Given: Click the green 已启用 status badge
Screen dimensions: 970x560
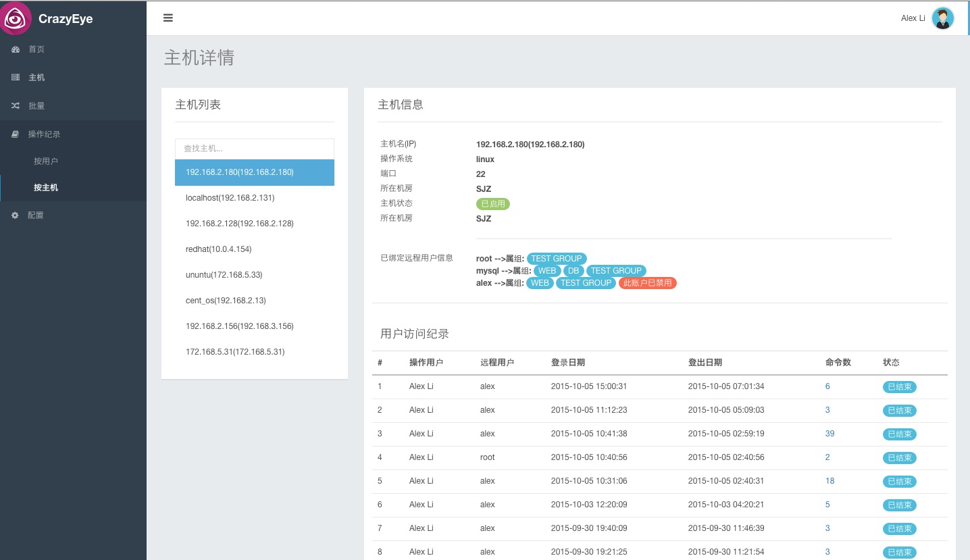Looking at the screenshot, I should pyautogui.click(x=492, y=203).
